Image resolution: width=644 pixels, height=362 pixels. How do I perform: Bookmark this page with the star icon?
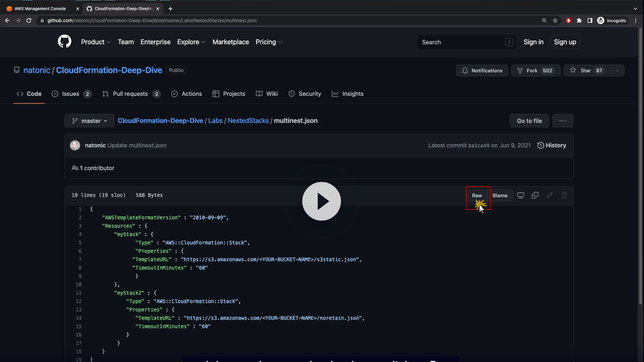point(555,20)
